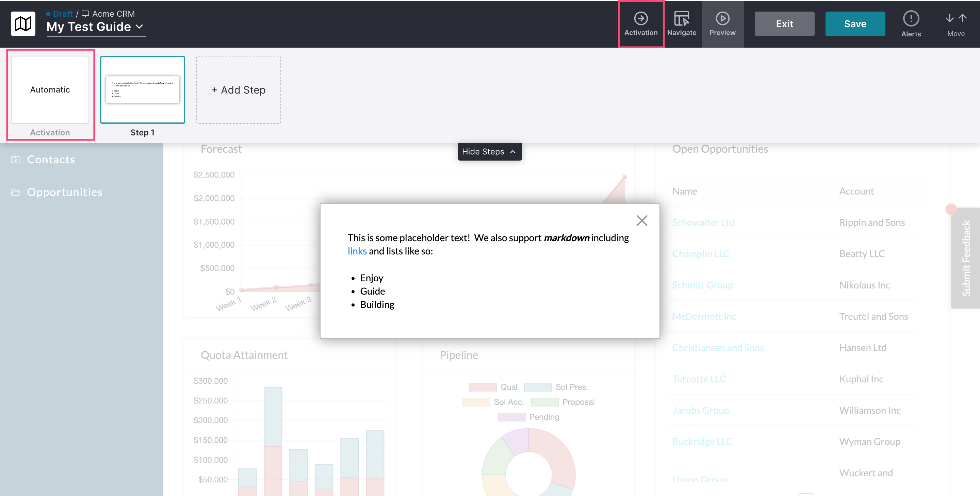
Task: Select the Automatic Activation card
Action: click(x=50, y=90)
